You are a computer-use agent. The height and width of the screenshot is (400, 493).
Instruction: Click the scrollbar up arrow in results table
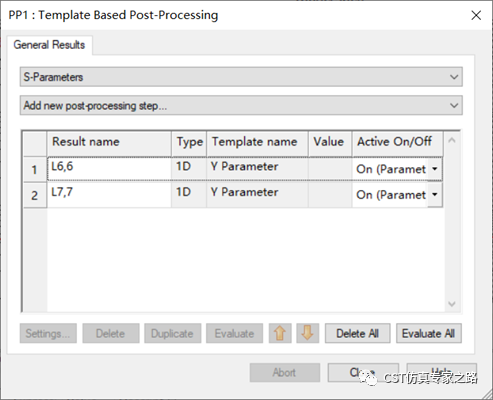coord(452,140)
